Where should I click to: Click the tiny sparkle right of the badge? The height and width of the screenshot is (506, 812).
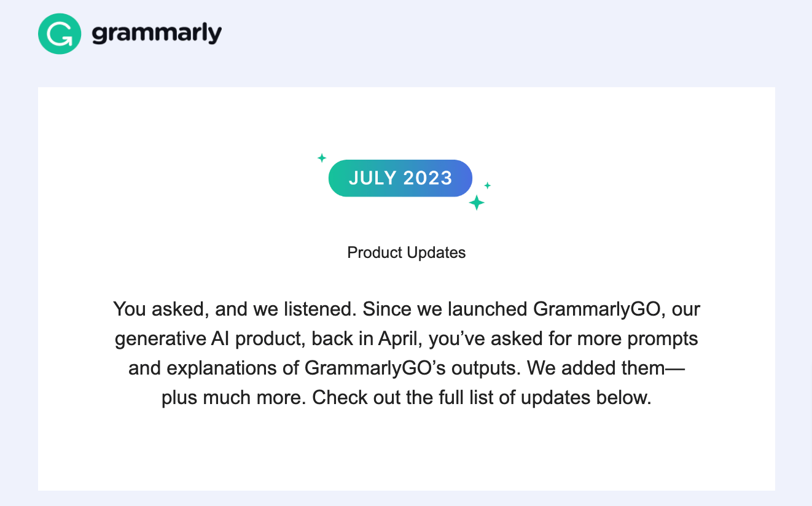coord(487,185)
